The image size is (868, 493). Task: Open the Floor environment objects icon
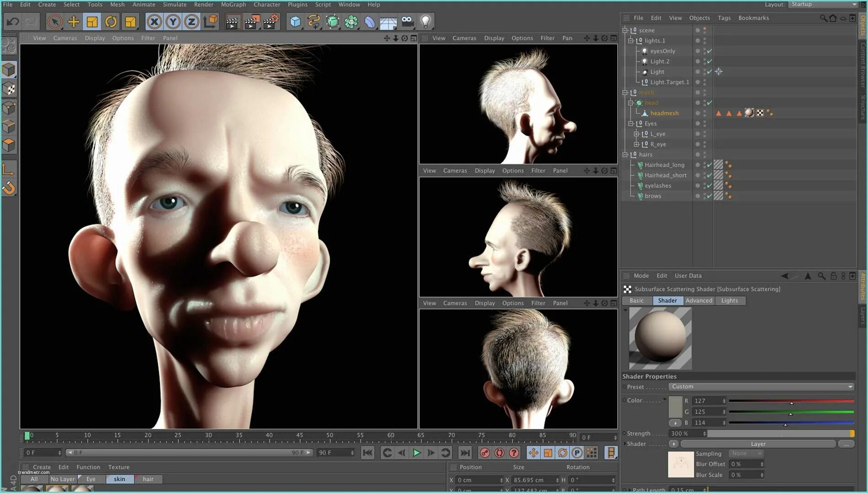388,21
